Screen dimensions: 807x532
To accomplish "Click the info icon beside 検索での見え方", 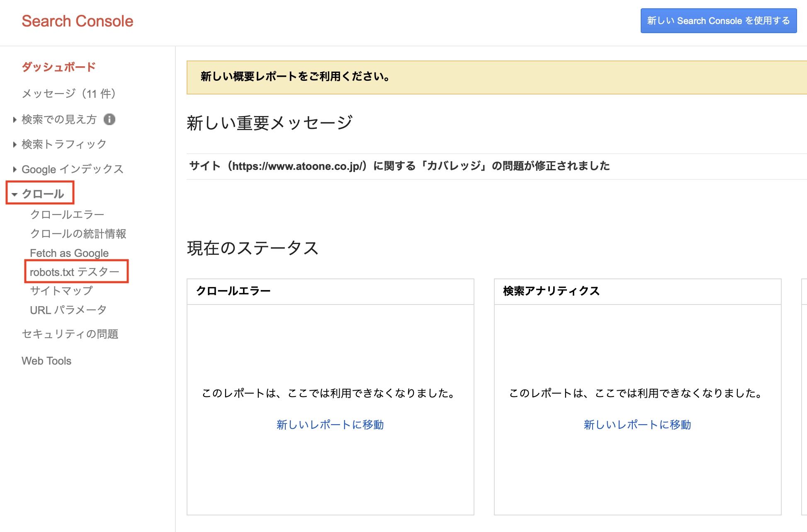I will pos(109,119).
